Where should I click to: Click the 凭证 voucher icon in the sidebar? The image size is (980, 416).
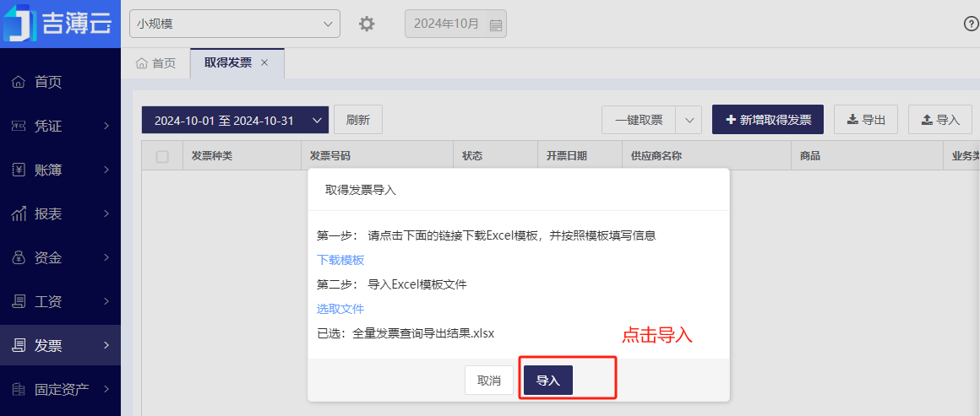19,127
